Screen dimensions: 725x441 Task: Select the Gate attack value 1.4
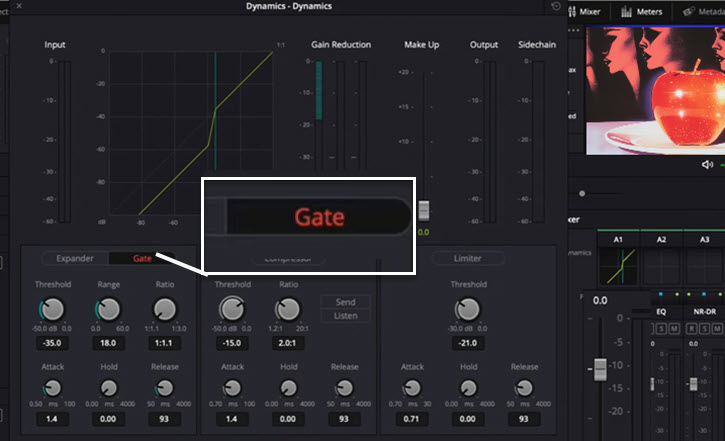pyautogui.click(x=52, y=419)
